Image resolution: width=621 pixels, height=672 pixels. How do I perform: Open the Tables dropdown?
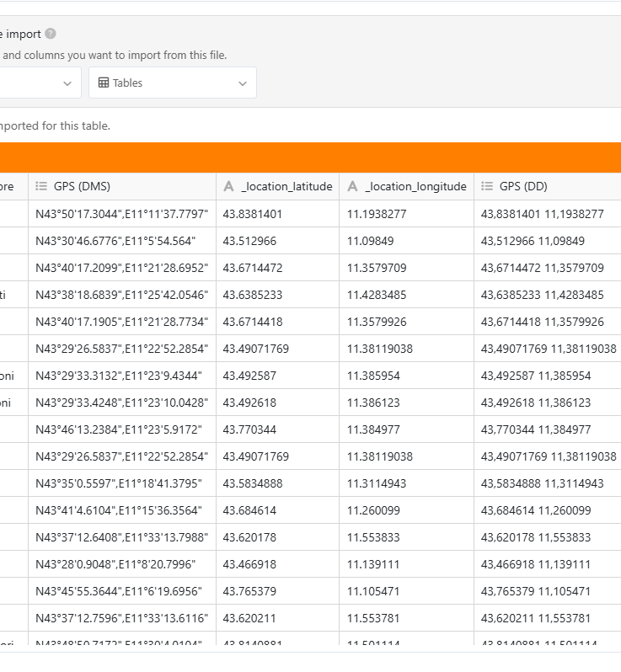click(x=172, y=83)
